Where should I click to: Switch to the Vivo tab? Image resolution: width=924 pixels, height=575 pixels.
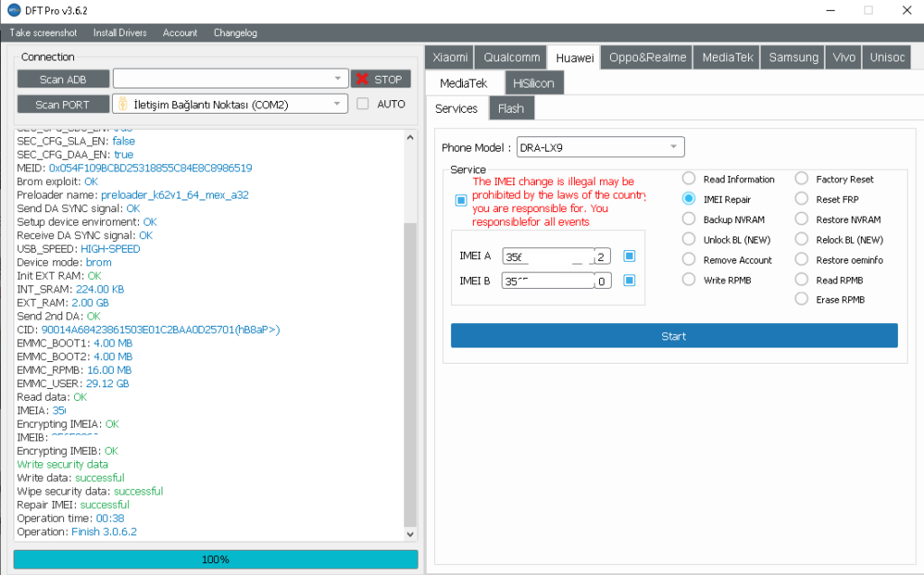click(x=844, y=57)
